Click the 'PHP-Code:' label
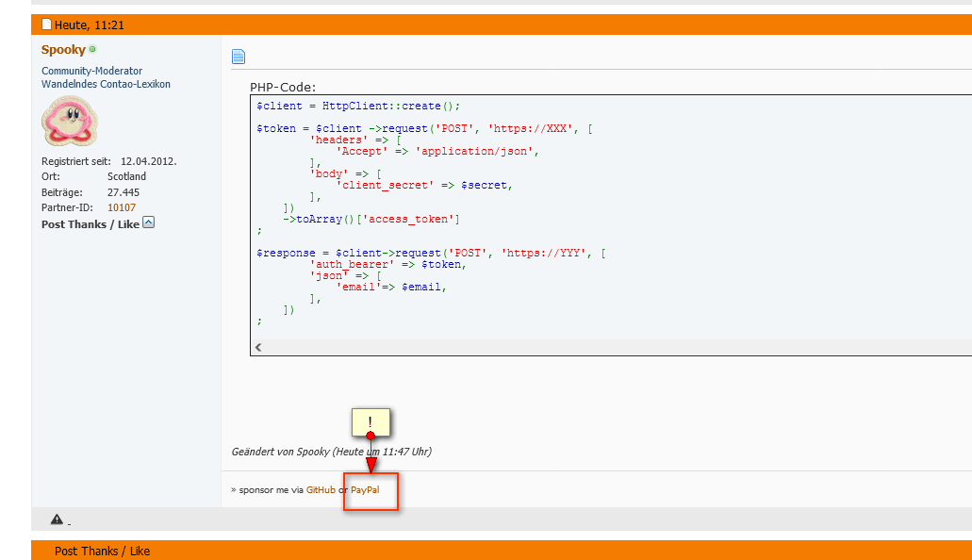972x560 pixels. (283, 88)
